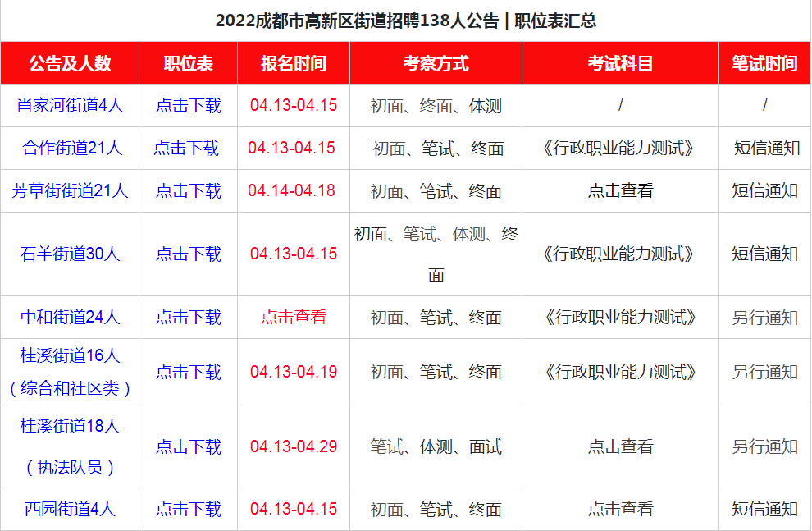Click 《行政职业能力测试》 in 中和街道 row
812x531 pixels.
620,317
